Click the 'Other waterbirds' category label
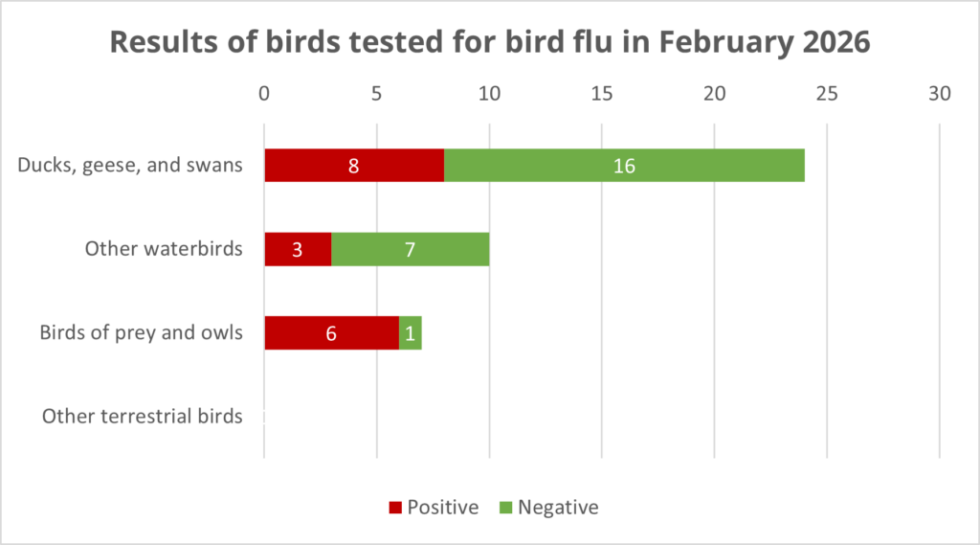The image size is (980, 545). 163,249
